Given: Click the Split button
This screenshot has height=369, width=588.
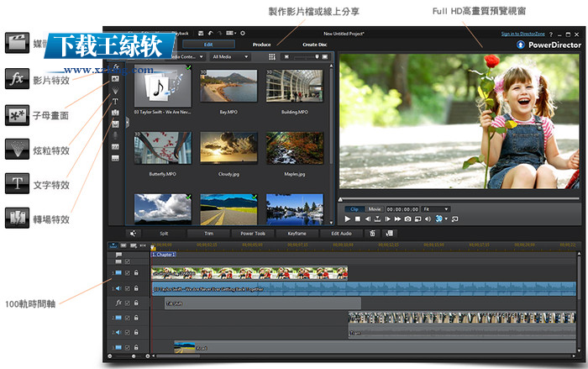Looking at the screenshot, I should 164,234.
